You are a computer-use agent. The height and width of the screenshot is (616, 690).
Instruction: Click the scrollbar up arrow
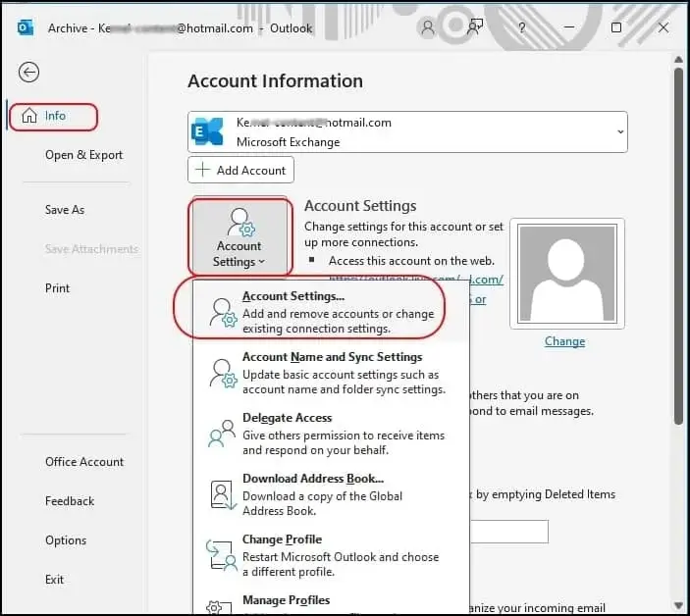click(x=678, y=60)
